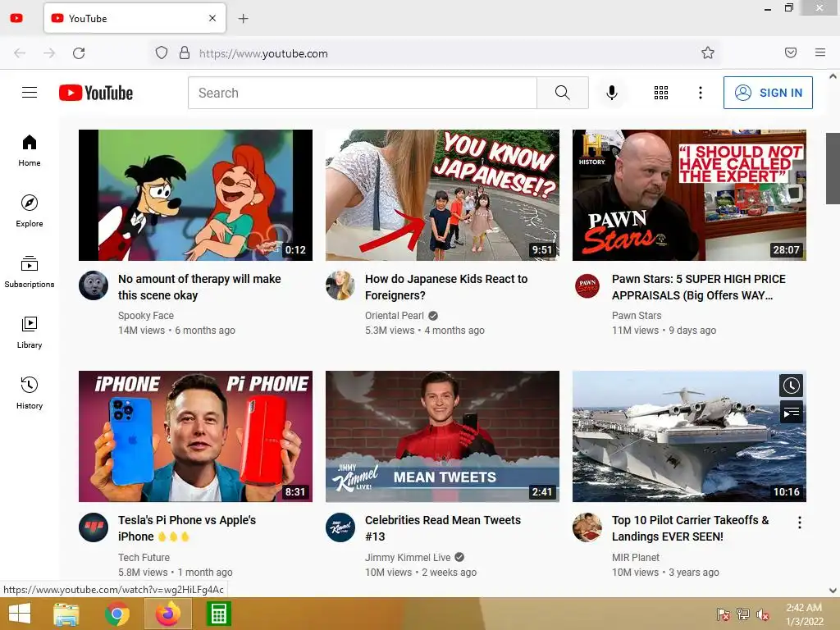Open the Spooky Face channel name
Image resolution: width=840 pixels, height=630 pixels.
point(146,316)
